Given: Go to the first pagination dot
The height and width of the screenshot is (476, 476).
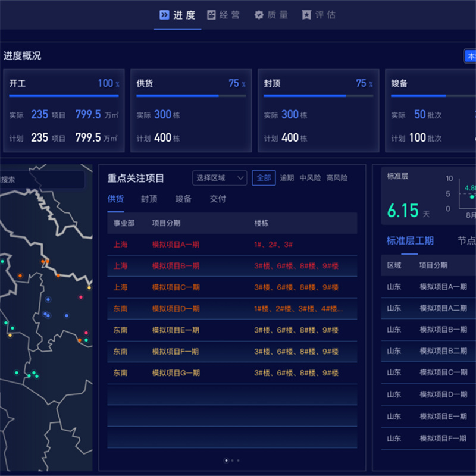Looking at the screenshot, I should click(x=226, y=461).
